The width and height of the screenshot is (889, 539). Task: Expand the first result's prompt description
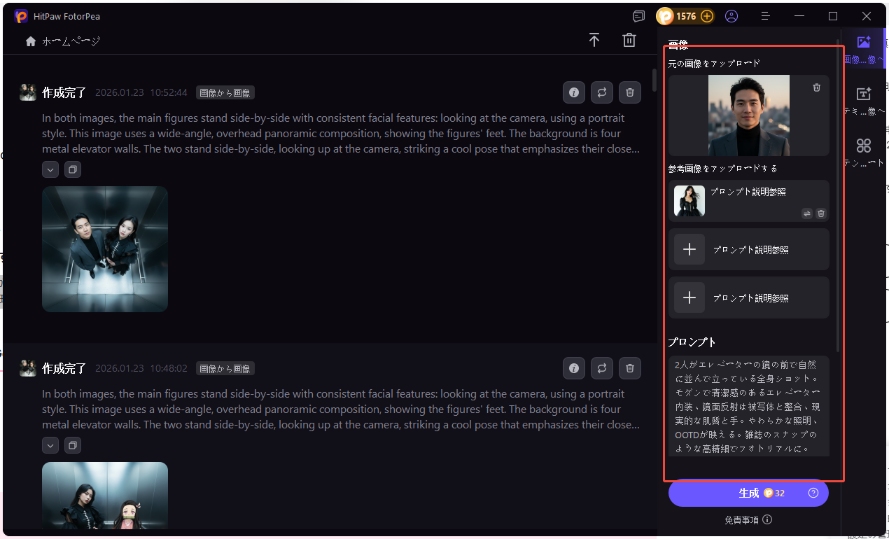click(50, 170)
